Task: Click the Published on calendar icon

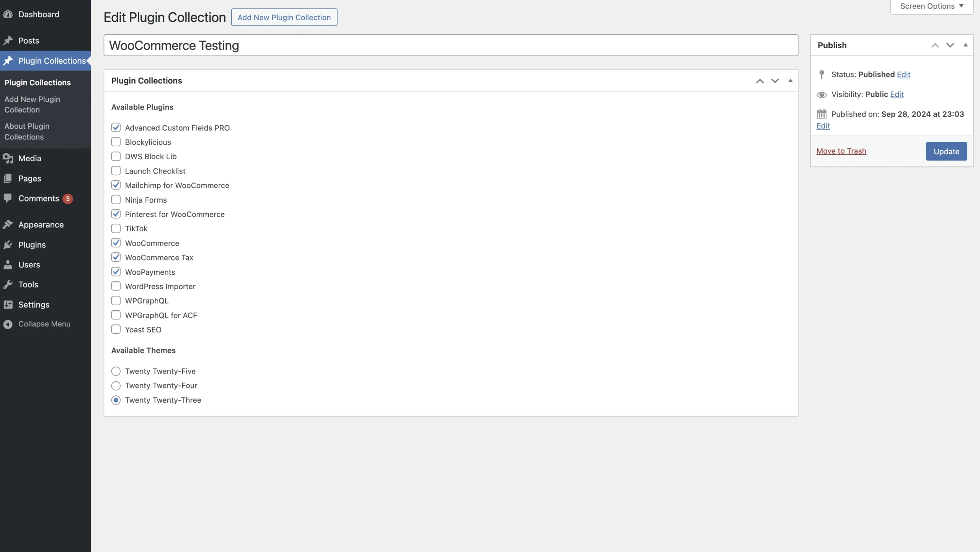Action: tap(822, 114)
